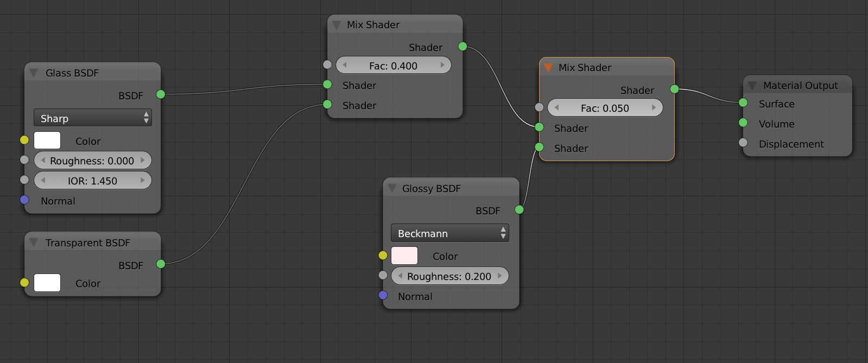Screen dimensions: 868x363
Task: Open Glossy BSDF pinkish color swatch
Action: pos(404,256)
